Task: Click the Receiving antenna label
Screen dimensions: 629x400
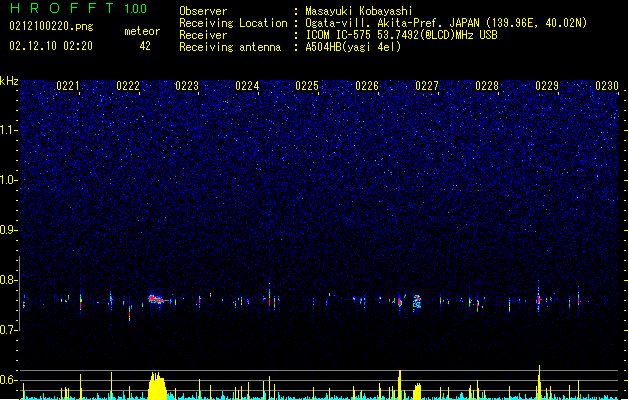Action: click(x=230, y=47)
